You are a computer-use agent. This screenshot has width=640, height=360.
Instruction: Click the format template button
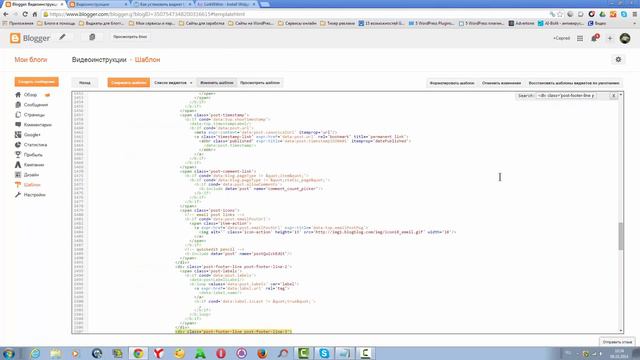point(452,83)
